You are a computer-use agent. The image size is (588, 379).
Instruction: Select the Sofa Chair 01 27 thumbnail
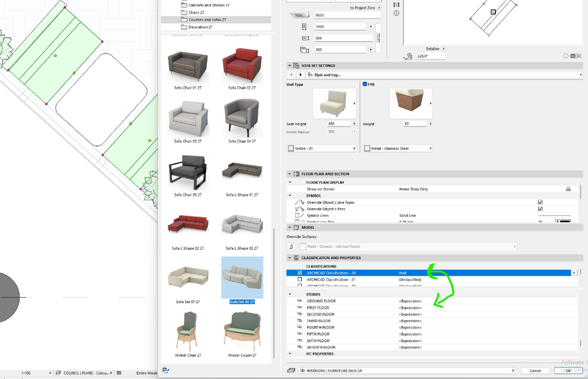(x=188, y=68)
